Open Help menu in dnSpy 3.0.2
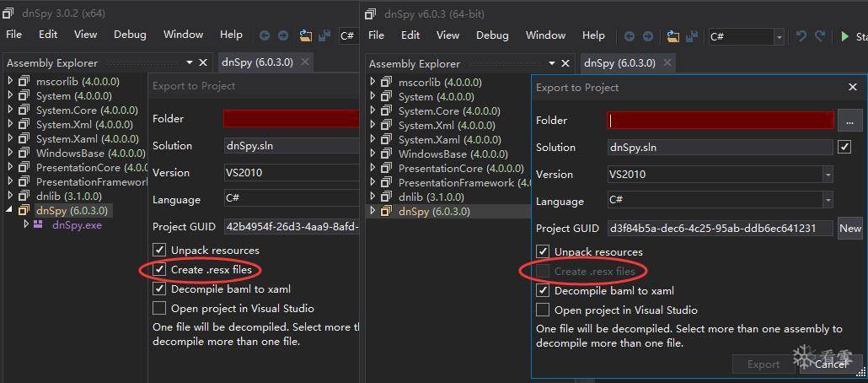Screen dimensions: 868x383 (x=231, y=35)
